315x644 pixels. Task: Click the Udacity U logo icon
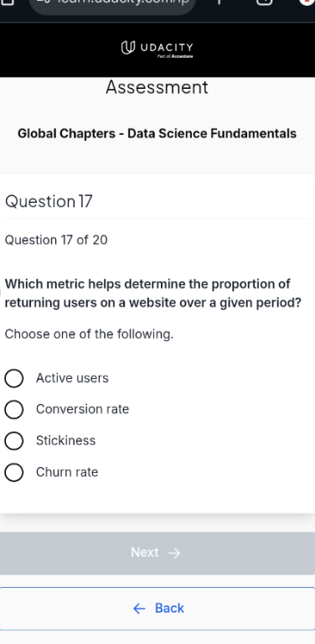tap(127, 48)
